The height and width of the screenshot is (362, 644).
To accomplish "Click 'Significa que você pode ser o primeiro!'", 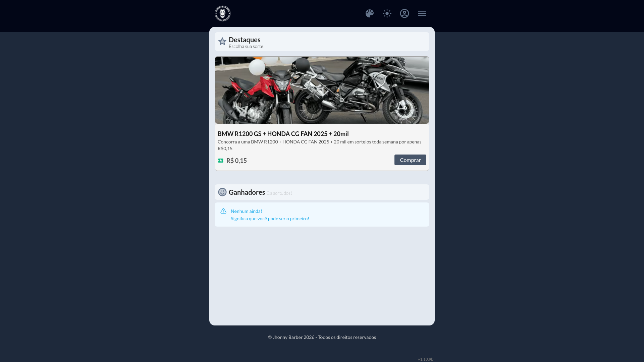I will point(270,219).
